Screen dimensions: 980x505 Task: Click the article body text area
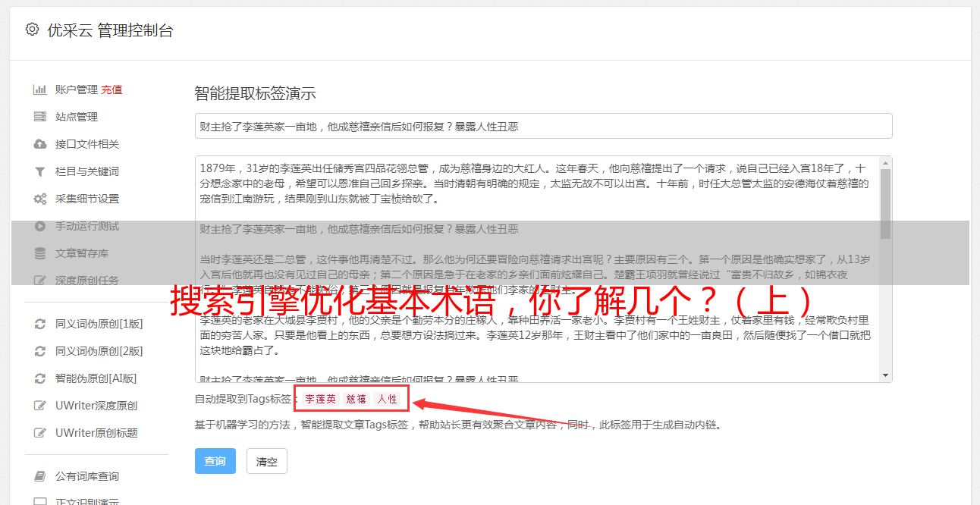(537, 269)
